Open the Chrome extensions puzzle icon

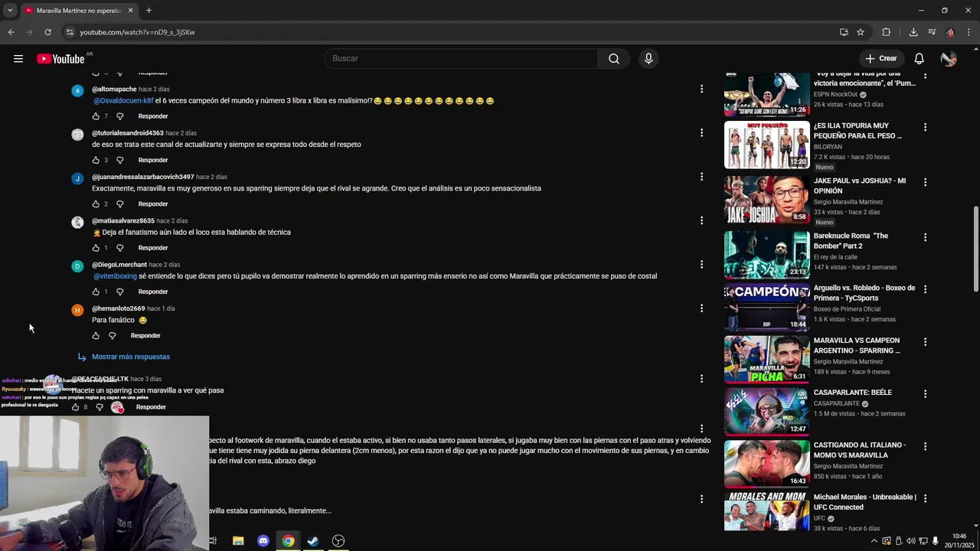click(x=887, y=32)
